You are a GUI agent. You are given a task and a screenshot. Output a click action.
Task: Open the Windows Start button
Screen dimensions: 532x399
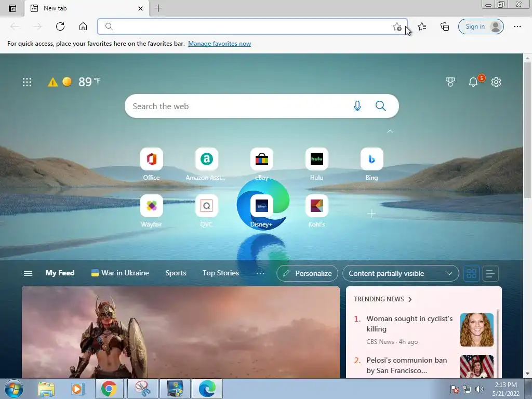coord(14,389)
